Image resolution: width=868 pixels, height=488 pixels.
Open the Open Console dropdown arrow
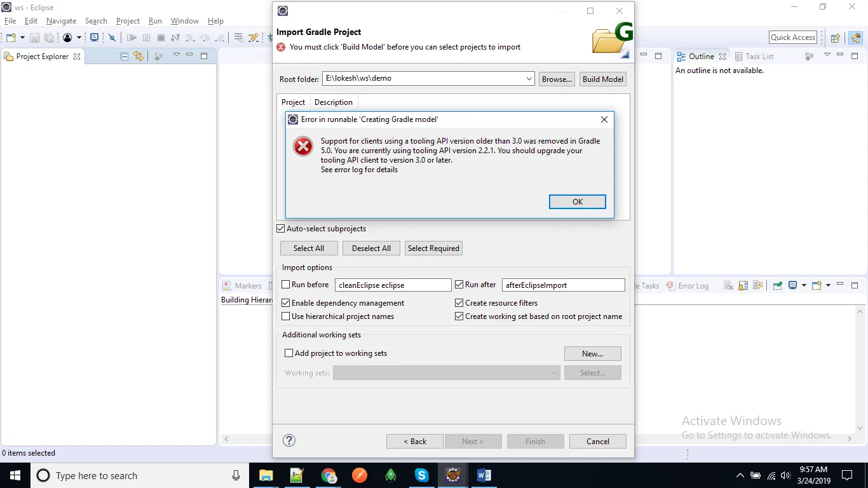828,286
